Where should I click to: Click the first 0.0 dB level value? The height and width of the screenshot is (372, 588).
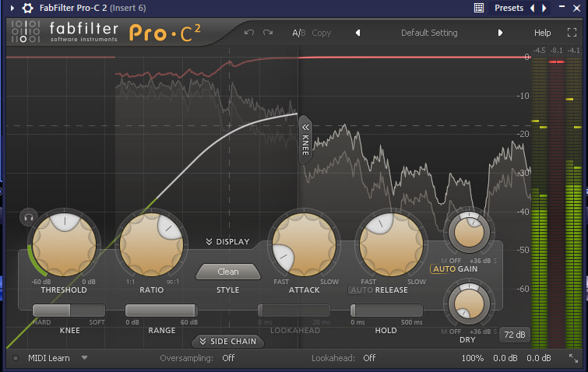(505, 358)
